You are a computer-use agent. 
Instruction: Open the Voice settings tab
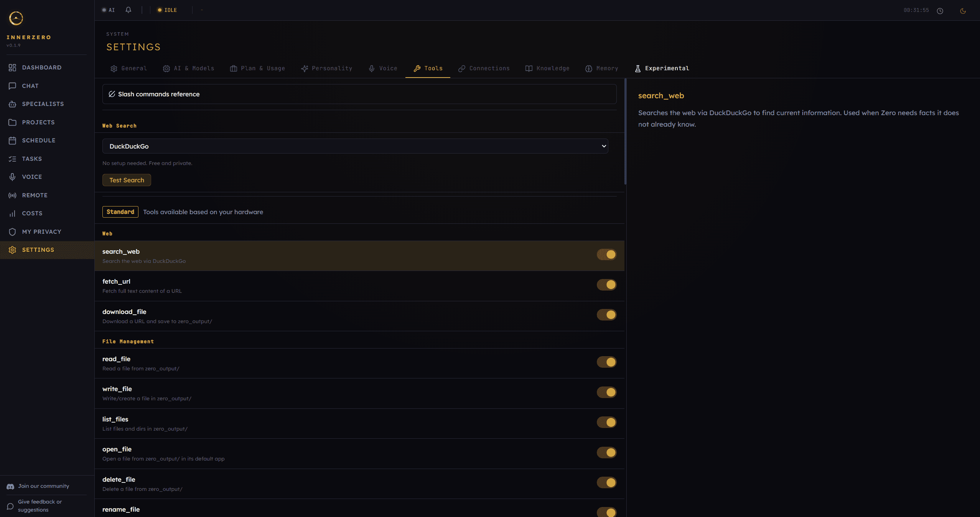point(383,68)
